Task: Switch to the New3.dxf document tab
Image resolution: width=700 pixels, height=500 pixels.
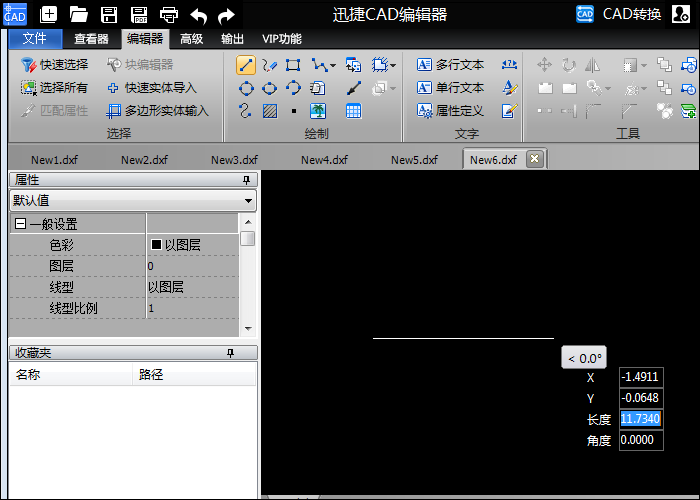Action: coord(234,160)
